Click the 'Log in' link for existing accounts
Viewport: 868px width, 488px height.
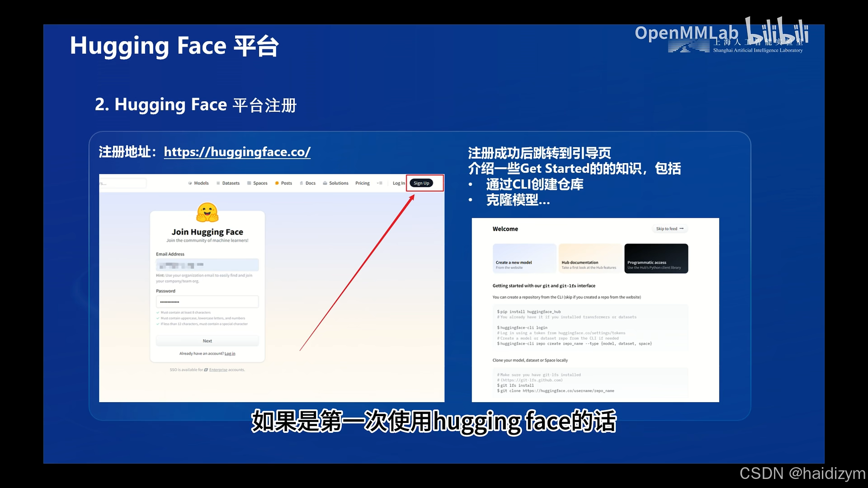point(230,353)
